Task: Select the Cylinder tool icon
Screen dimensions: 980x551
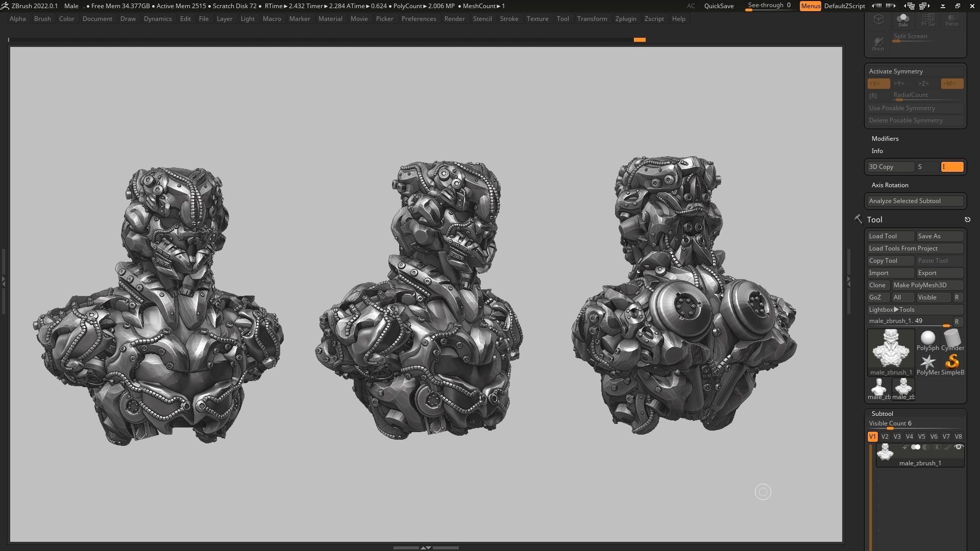Action: tap(952, 340)
